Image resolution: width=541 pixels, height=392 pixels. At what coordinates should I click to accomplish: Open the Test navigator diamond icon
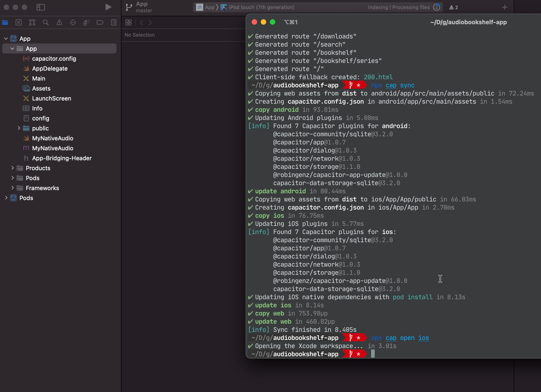pyautogui.click(x=73, y=23)
